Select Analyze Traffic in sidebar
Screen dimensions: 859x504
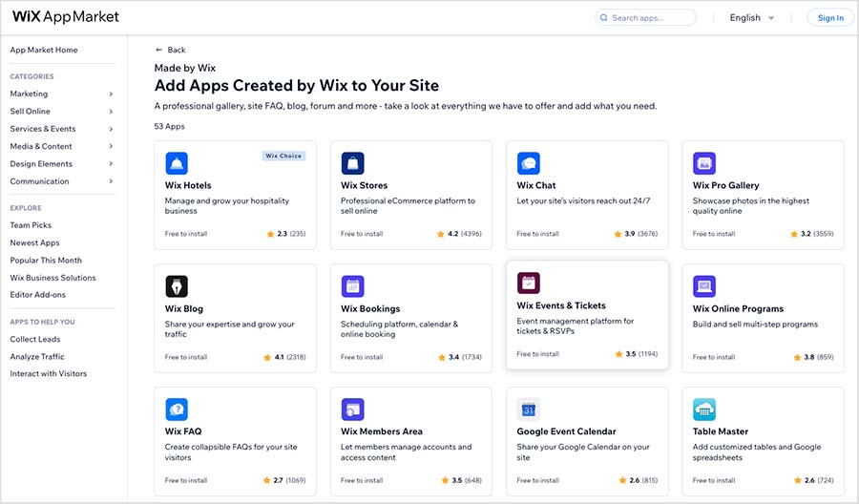click(37, 357)
